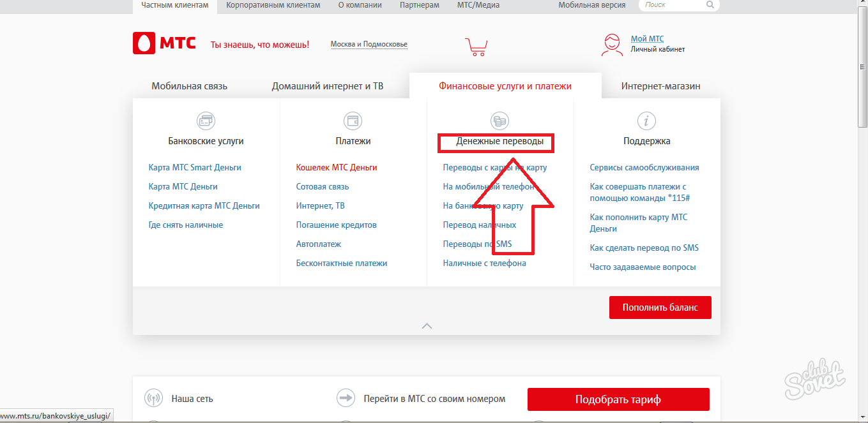
Task: Click the Support info icon
Action: (x=647, y=121)
